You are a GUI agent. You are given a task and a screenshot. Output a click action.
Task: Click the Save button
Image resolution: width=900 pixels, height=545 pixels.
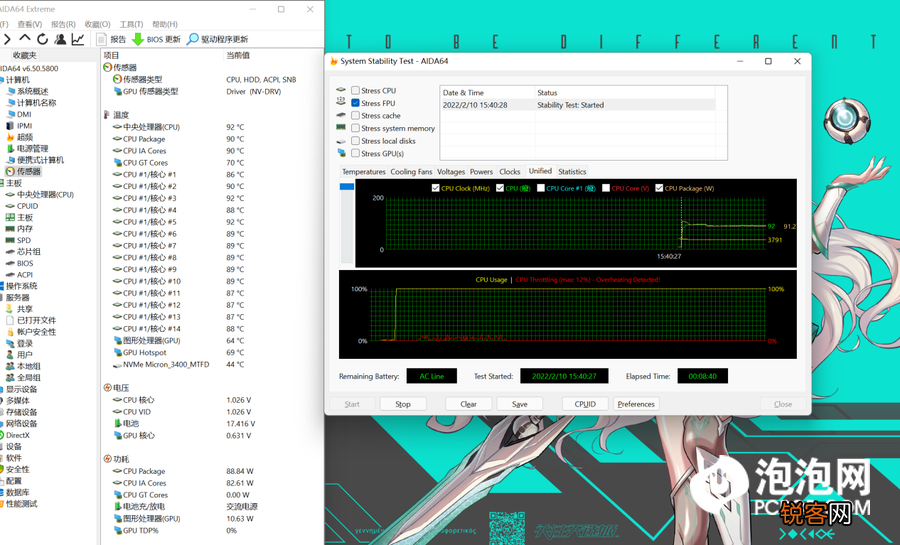(x=519, y=404)
